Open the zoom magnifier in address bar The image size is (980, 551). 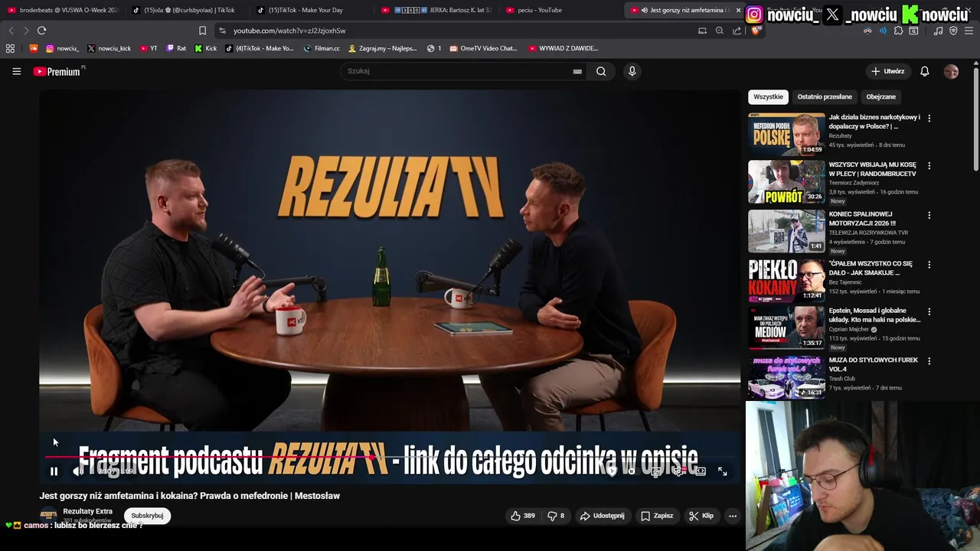(719, 31)
